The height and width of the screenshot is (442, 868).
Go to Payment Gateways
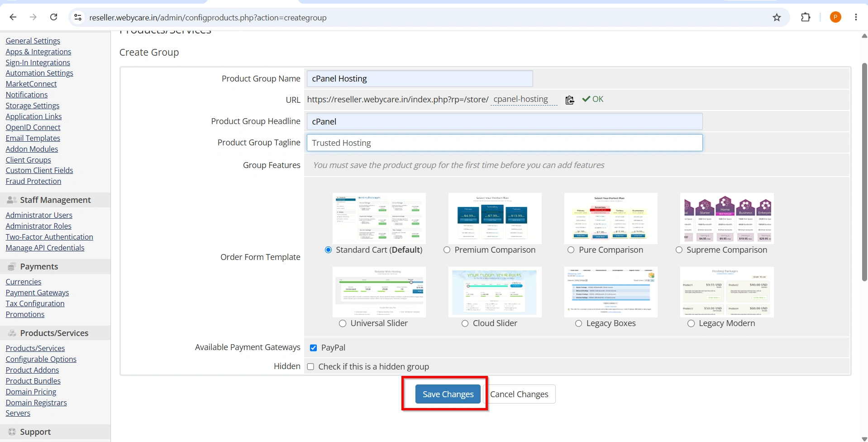tap(38, 293)
